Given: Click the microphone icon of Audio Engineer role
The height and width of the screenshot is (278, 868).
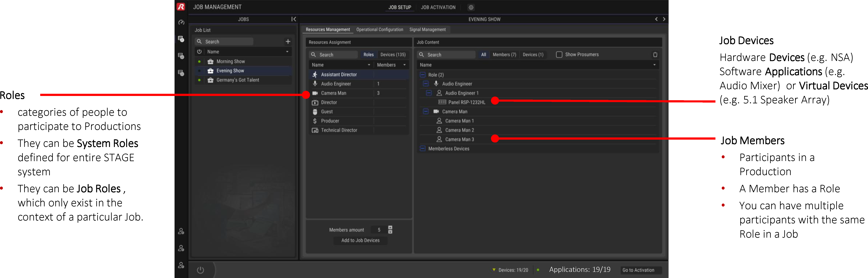Looking at the screenshot, I should point(315,84).
